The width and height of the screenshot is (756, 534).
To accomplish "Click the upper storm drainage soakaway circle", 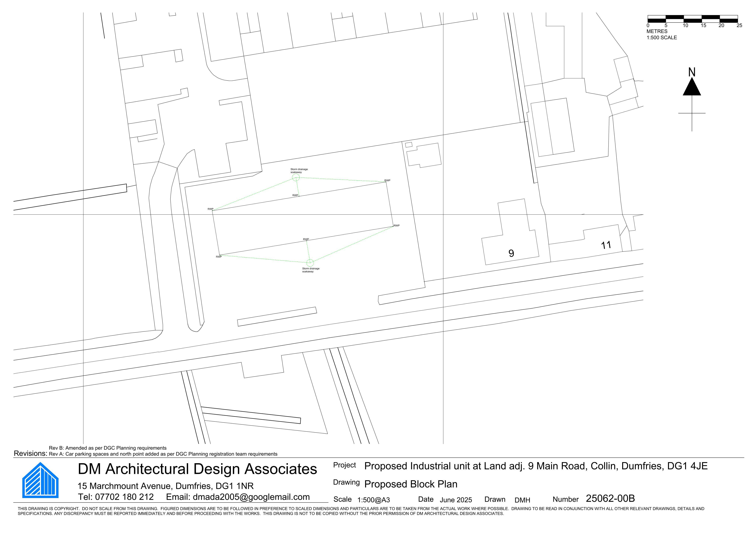I will tap(296, 178).
